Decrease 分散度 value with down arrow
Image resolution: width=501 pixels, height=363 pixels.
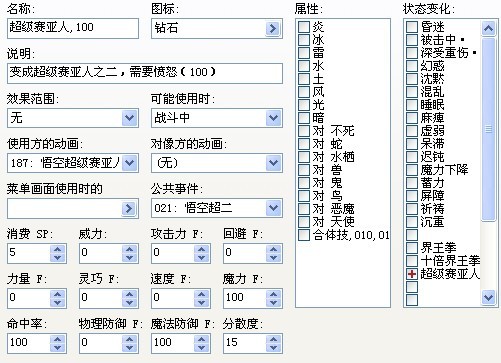pos(273,347)
